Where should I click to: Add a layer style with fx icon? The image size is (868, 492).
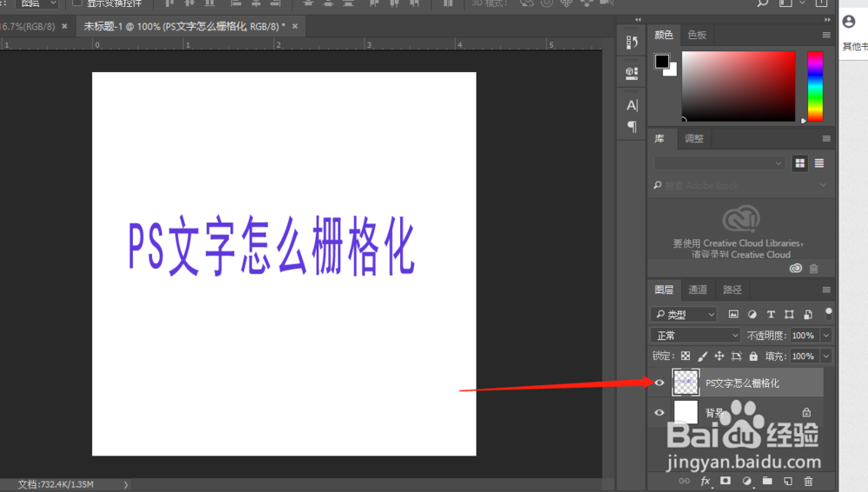click(x=705, y=481)
